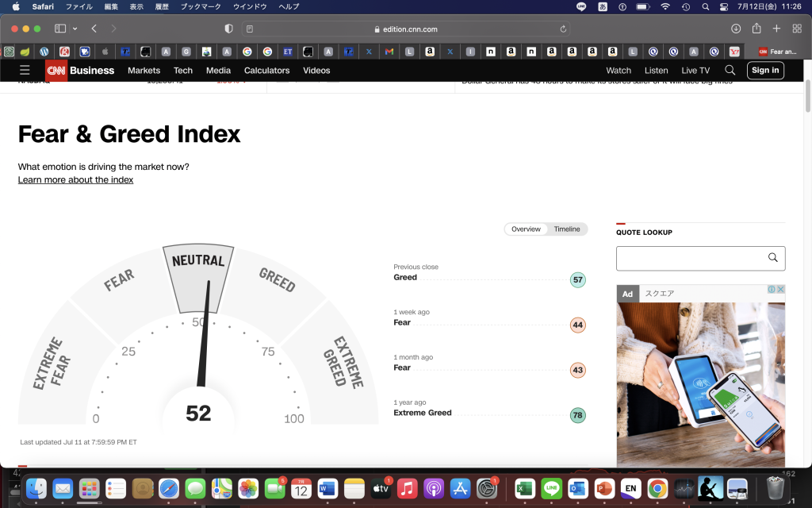Reload the page in Safari
The image size is (812, 508).
point(563,29)
